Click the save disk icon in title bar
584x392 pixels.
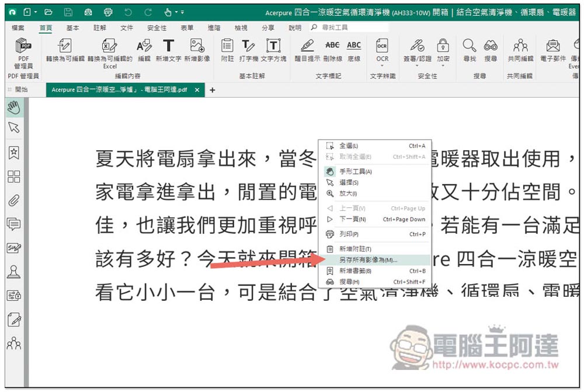[68, 12]
